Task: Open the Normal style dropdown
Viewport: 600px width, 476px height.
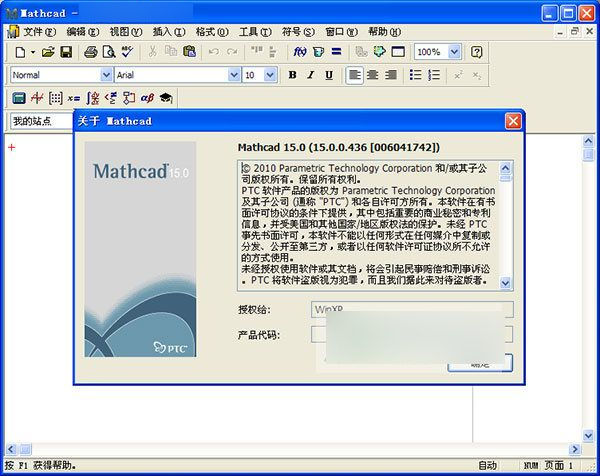Action: (106, 75)
